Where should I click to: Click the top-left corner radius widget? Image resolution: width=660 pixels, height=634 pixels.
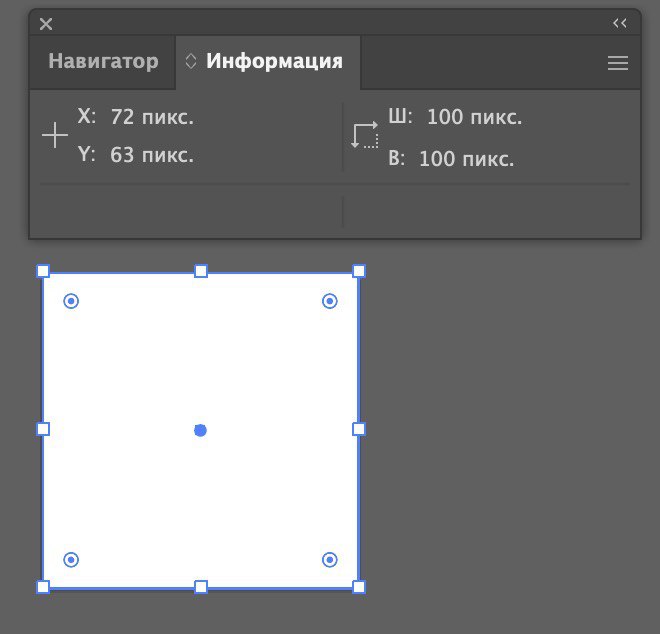point(71,301)
